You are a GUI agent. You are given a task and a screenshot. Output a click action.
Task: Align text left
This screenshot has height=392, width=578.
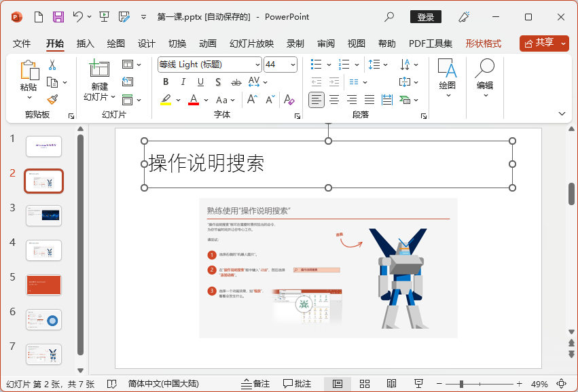[317, 100]
